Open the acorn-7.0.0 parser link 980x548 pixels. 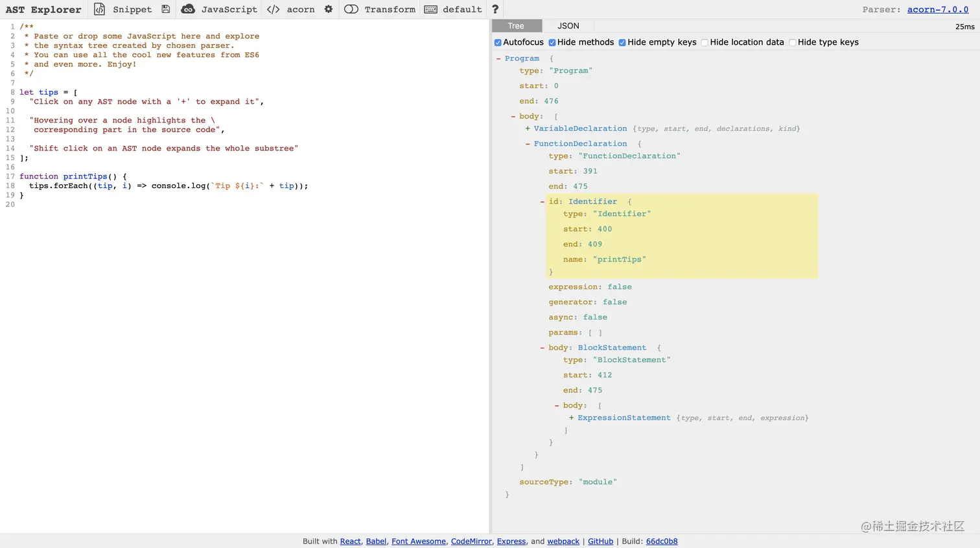click(938, 9)
